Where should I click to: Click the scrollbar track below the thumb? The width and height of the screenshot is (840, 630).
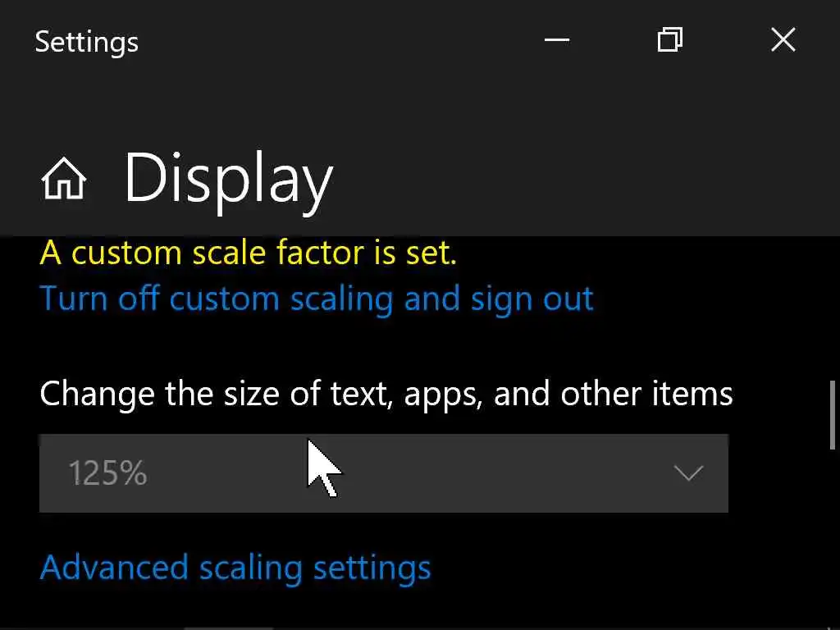[x=833, y=533]
